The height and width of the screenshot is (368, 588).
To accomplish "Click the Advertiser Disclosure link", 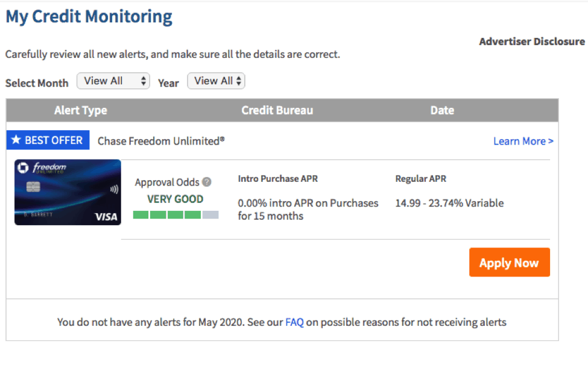I will (532, 42).
